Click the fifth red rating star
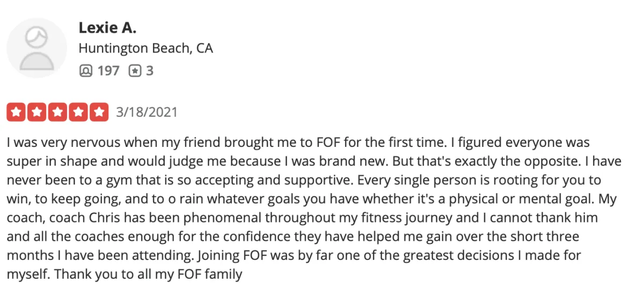The height and width of the screenshot is (290, 644). (98, 112)
